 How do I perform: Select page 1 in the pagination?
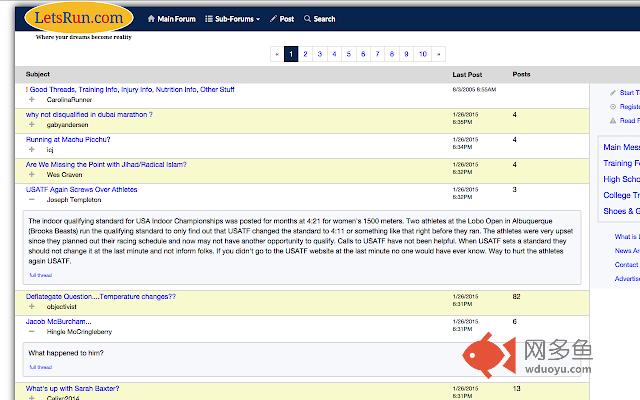[x=291, y=54]
